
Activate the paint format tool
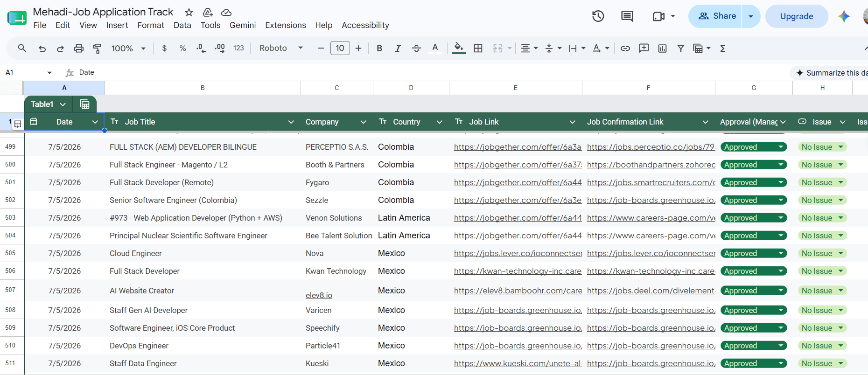97,48
